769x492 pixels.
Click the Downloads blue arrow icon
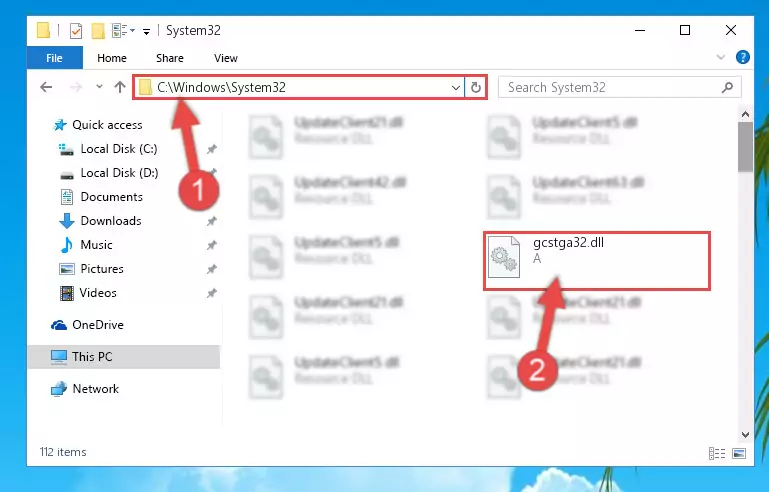click(67, 221)
